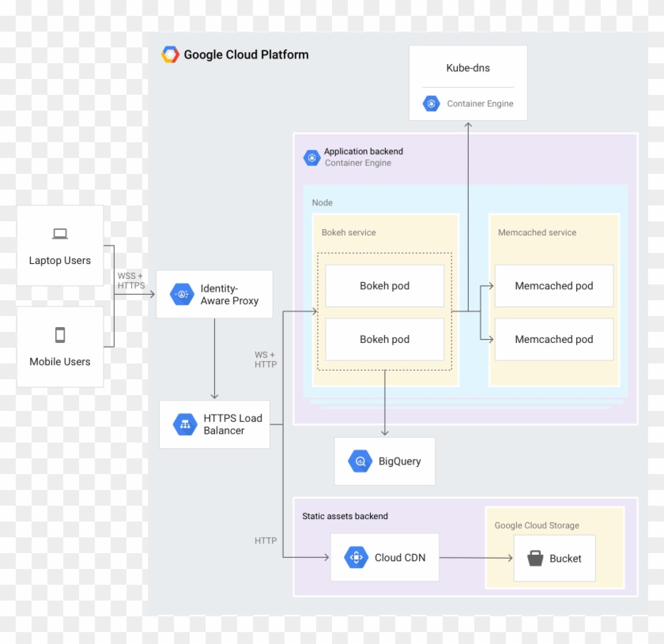Image resolution: width=664 pixels, height=644 pixels.
Task: Click the Bokeh service label
Action: (349, 232)
